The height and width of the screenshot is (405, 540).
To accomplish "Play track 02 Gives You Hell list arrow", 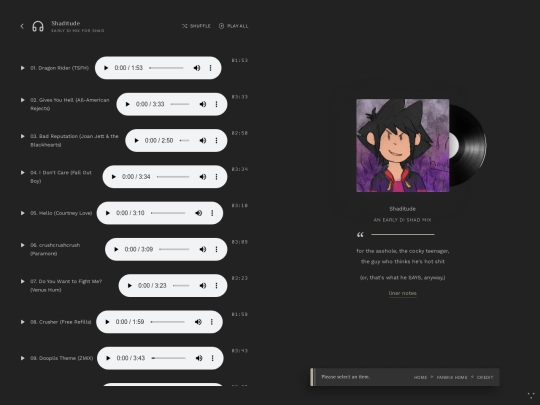I will [x=22, y=100].
